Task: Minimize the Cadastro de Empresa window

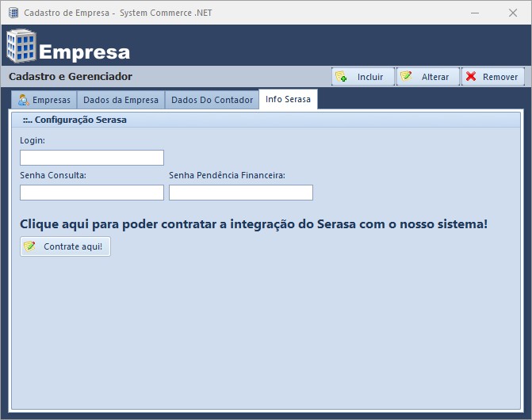Action: (x=475, y=13)
